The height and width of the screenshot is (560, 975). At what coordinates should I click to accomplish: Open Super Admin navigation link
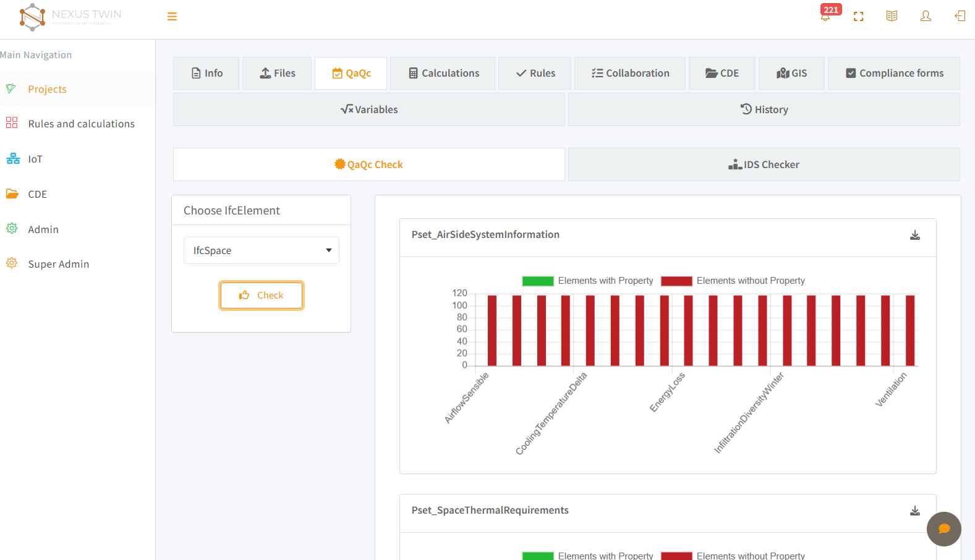pyautogui.click(x=58, y=264)
